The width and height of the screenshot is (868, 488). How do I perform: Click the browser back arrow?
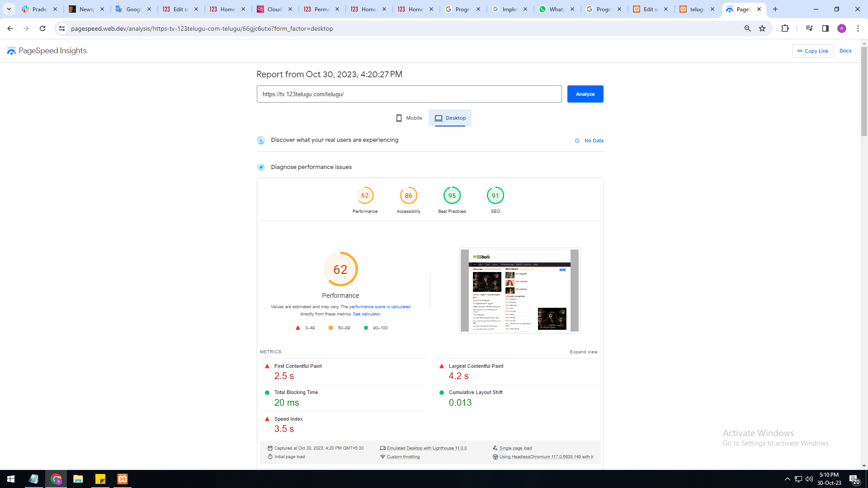pyautogui.click(x=10, y=28)
